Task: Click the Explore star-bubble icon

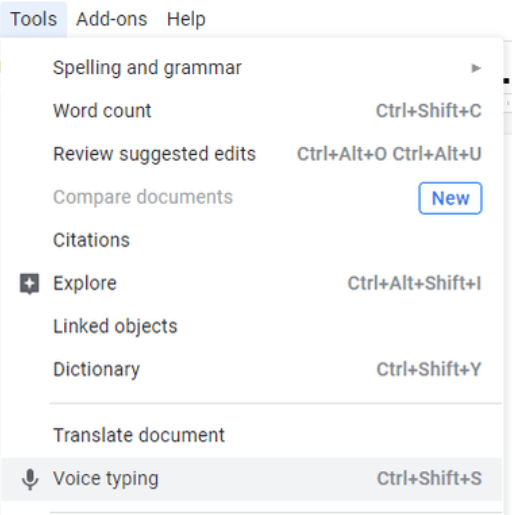Action: click(30, 284)
